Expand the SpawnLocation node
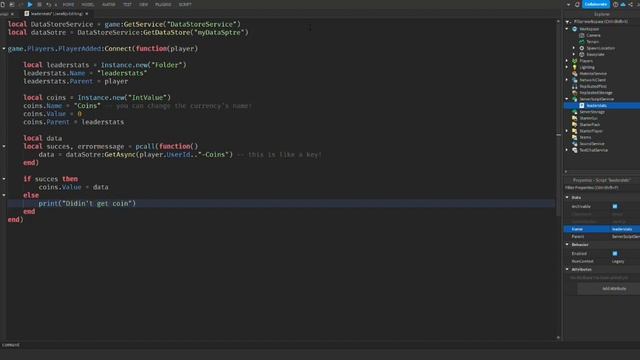Viewport: 640px width, 360px height. point(574,48)
